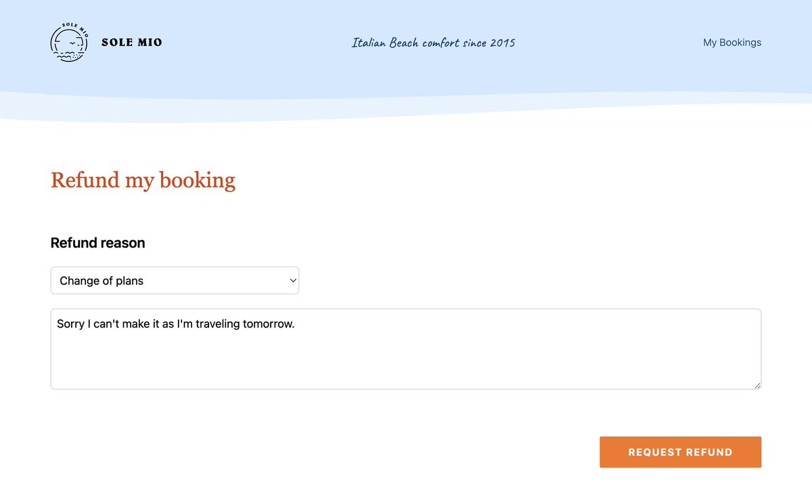The width and height of the screenshot is (812, 504).
Task: Click the SOLE MIO brand name text
Action: [132, 42]
